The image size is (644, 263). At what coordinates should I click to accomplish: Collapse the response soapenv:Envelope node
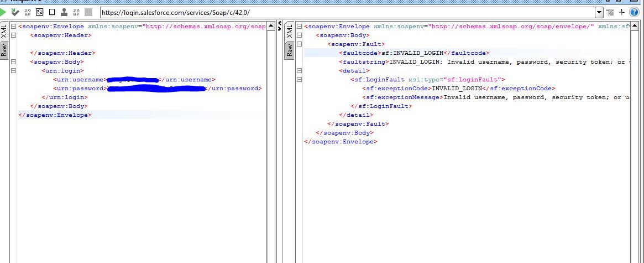coord(299,27)
